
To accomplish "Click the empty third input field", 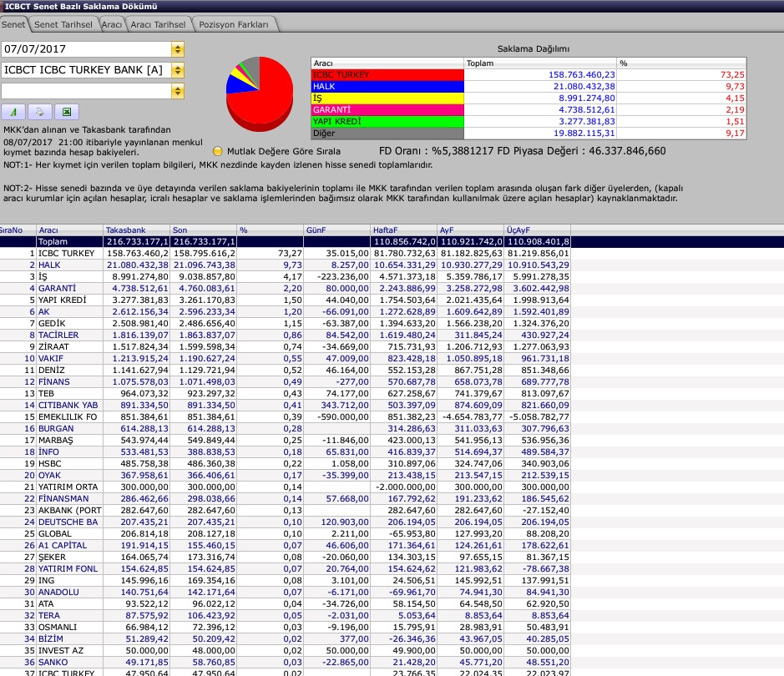I will [87, 91].
